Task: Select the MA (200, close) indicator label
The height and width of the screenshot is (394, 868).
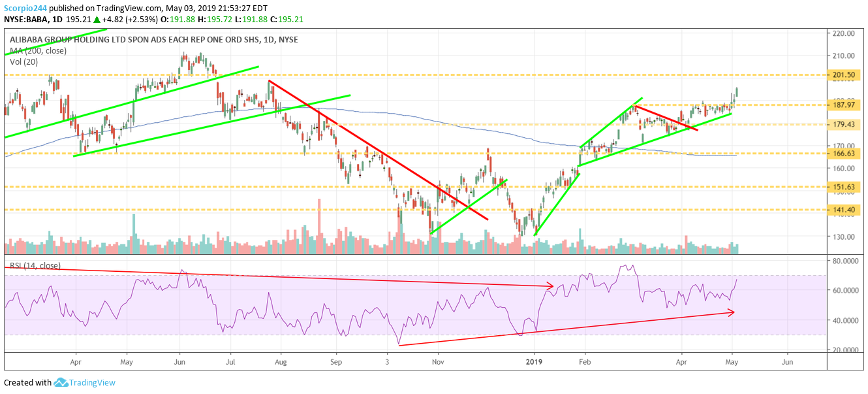Action: click(39, 51)
